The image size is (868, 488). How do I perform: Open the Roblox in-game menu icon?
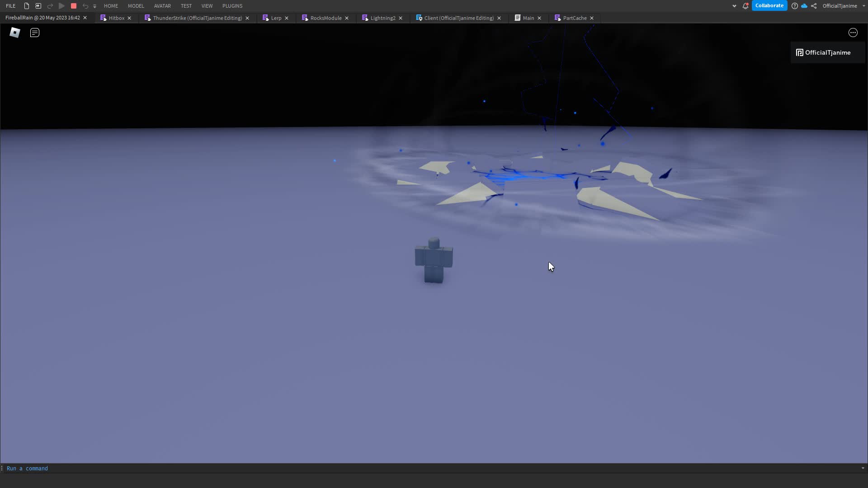click(15, 33)
